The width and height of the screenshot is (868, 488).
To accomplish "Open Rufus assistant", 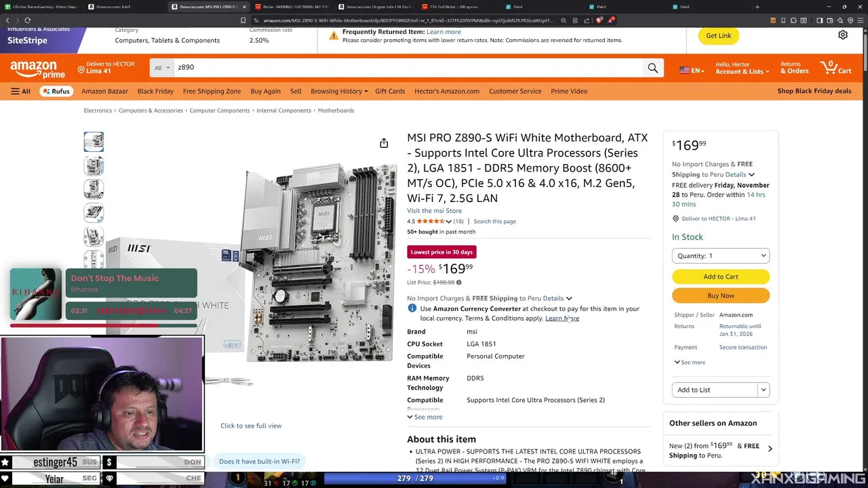I will click(x=56, y=91).
